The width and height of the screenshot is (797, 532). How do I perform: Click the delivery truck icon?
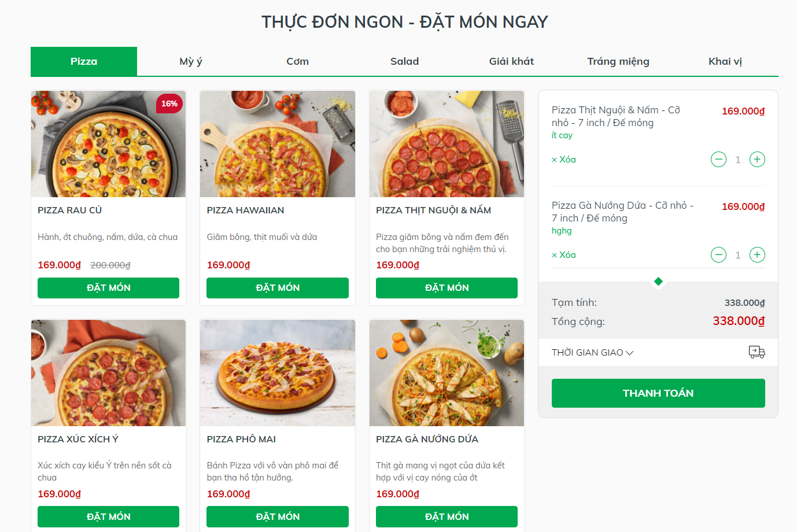756,352
